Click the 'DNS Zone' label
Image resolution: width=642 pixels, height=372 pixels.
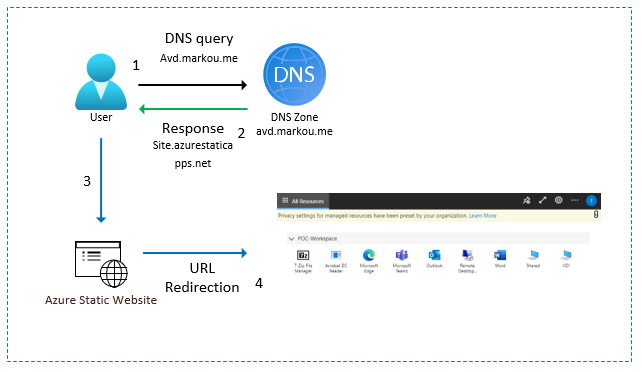[294, 117]
